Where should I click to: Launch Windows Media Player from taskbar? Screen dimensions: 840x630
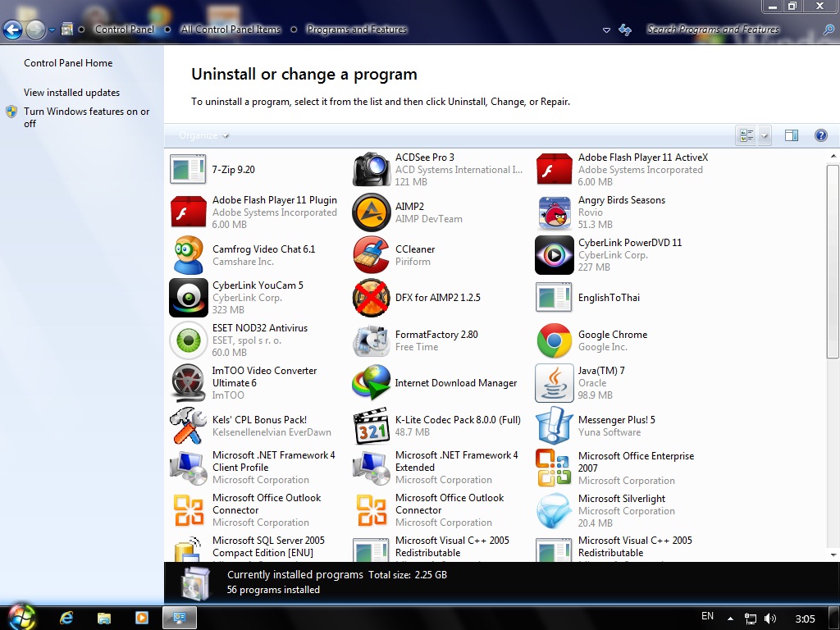142,619
